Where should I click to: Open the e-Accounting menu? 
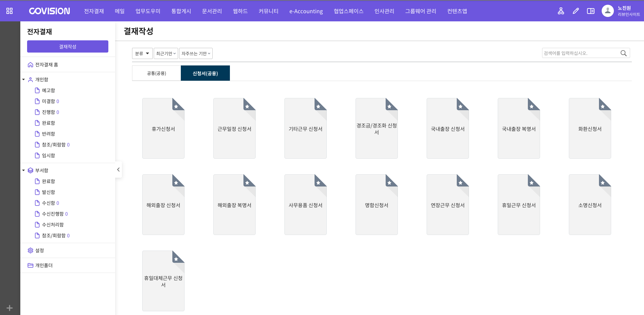[x=306, y=11]
